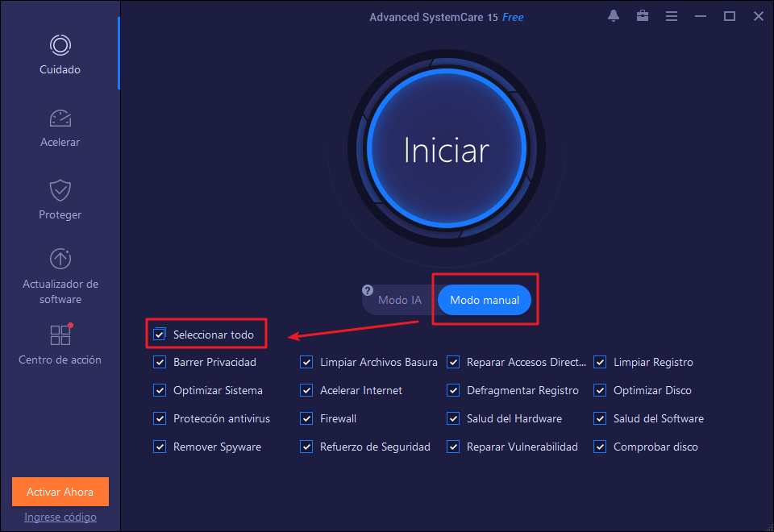
Task: Disable Optimizar Sistema option
Action: tap(160, 390)
